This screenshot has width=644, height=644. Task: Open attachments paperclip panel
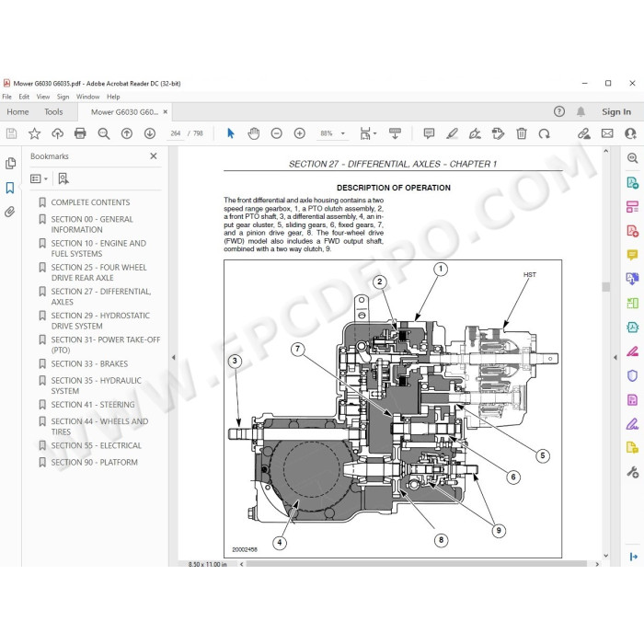pos(9,212)
